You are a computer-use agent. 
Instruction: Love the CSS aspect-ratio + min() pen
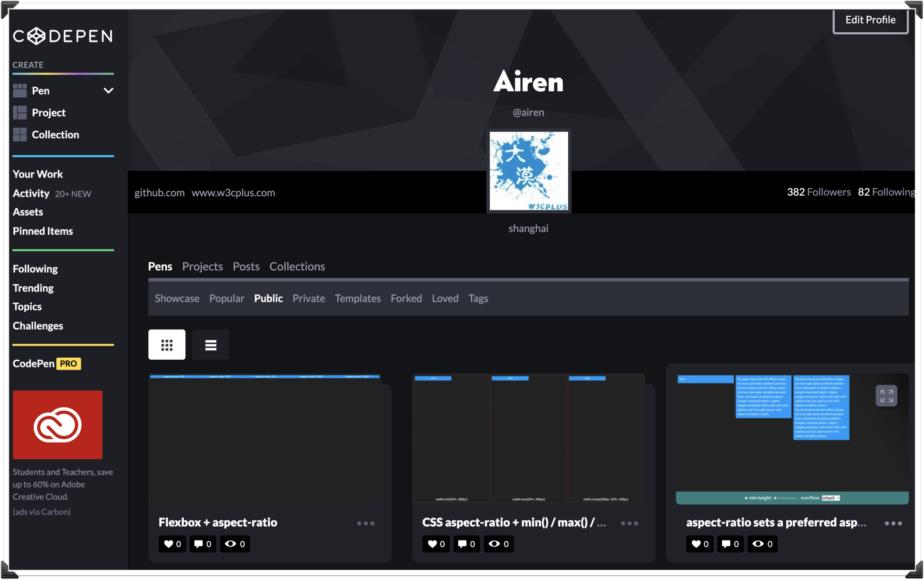pyautogui.click(x=436, y=544)
